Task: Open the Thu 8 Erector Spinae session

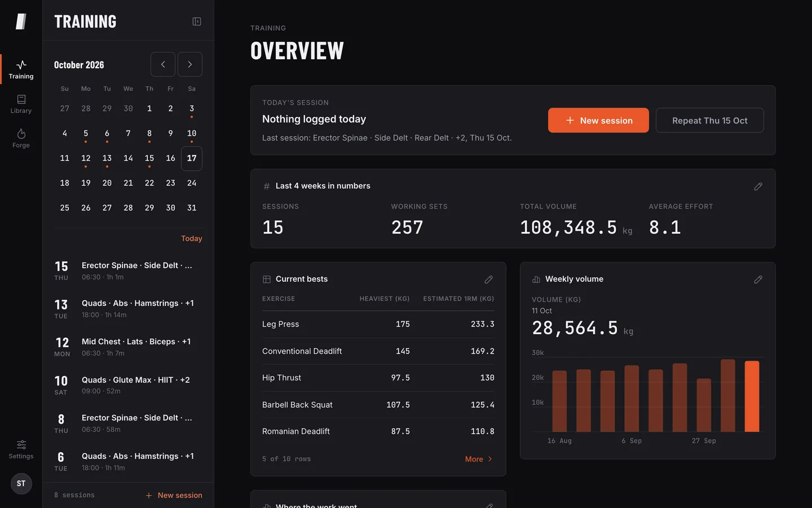Action: point(128,423)
